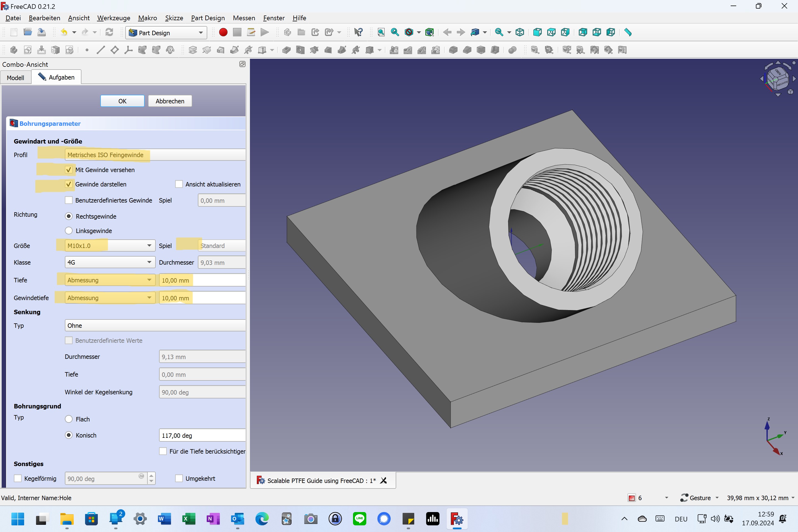Open the macros dialog notepad icon

(x=251, y=32)
